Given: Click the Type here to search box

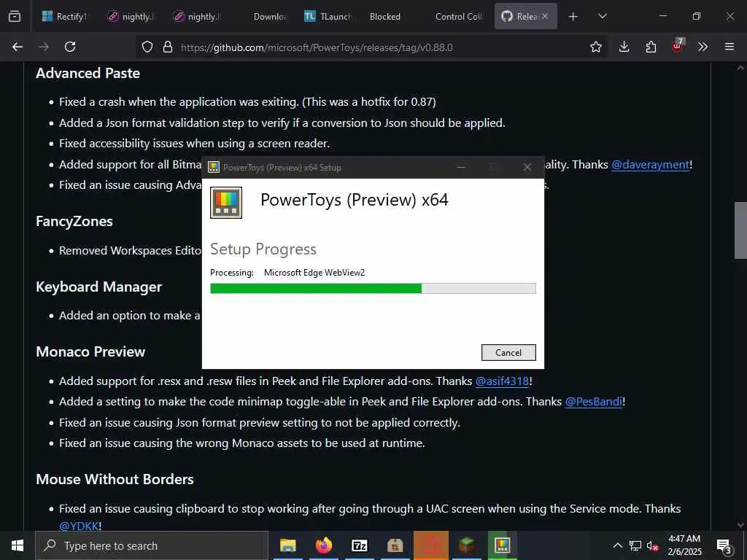Looking at the screenshot, I should [x=152, y=545].
